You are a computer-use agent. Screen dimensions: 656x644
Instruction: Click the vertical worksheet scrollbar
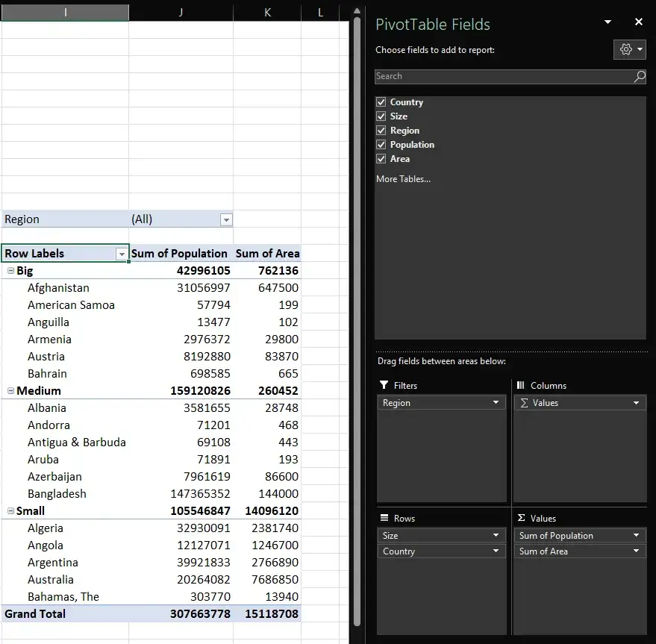pos(357,321)
